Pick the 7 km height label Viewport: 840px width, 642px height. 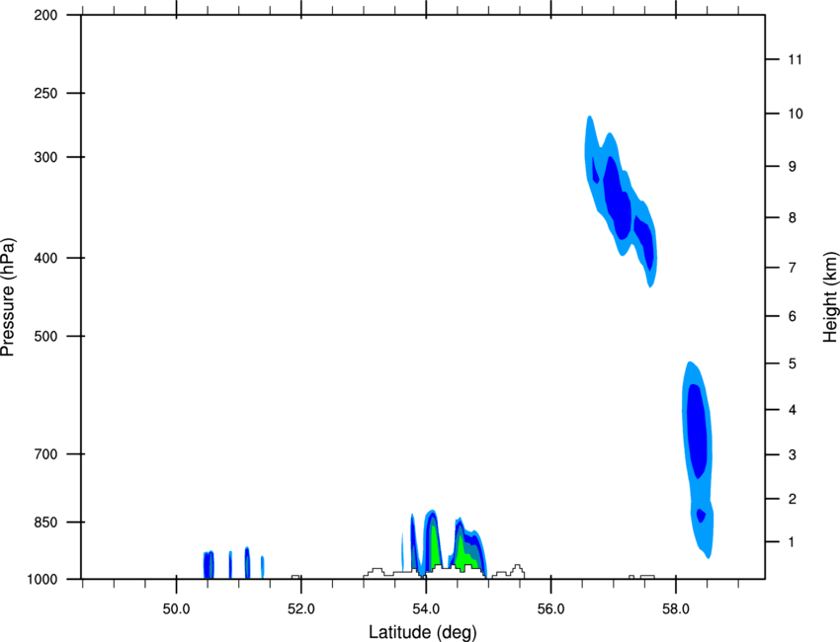tap(793, 268)
